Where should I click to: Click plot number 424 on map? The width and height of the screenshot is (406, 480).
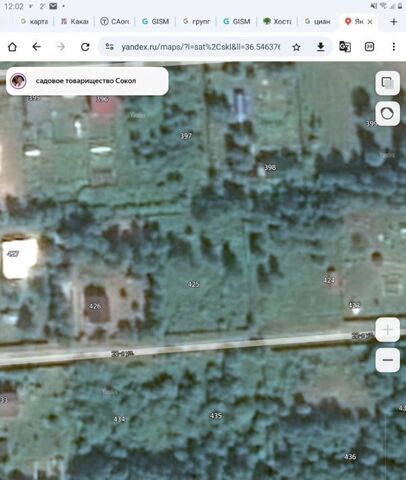pos(329,280)
